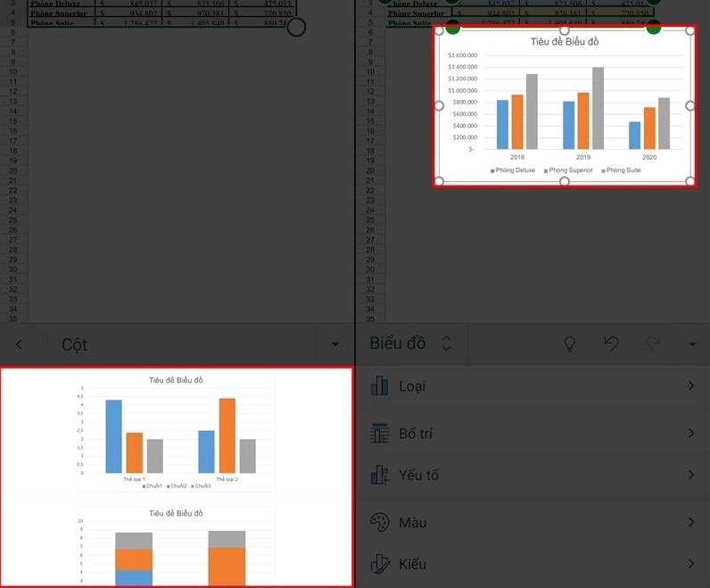Undo the last action
The width and height of the screenshot is (710, 588).
pyautogui.click(x=611, y=344)
